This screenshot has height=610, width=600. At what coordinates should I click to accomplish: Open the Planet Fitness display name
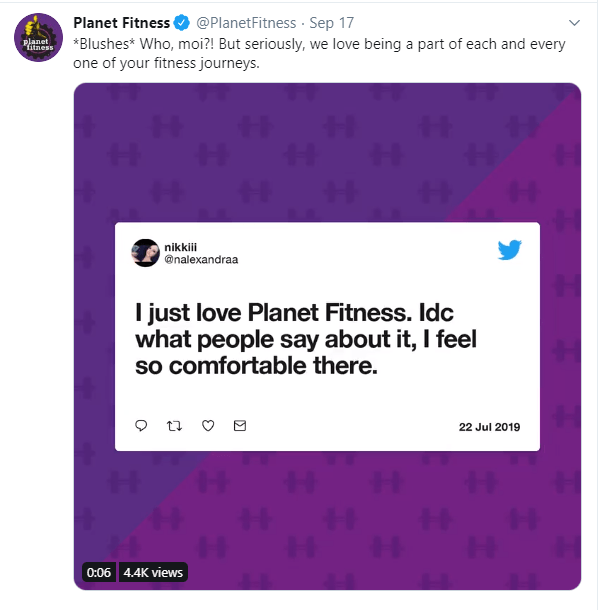pyautogui.click(x=121, y=23)
